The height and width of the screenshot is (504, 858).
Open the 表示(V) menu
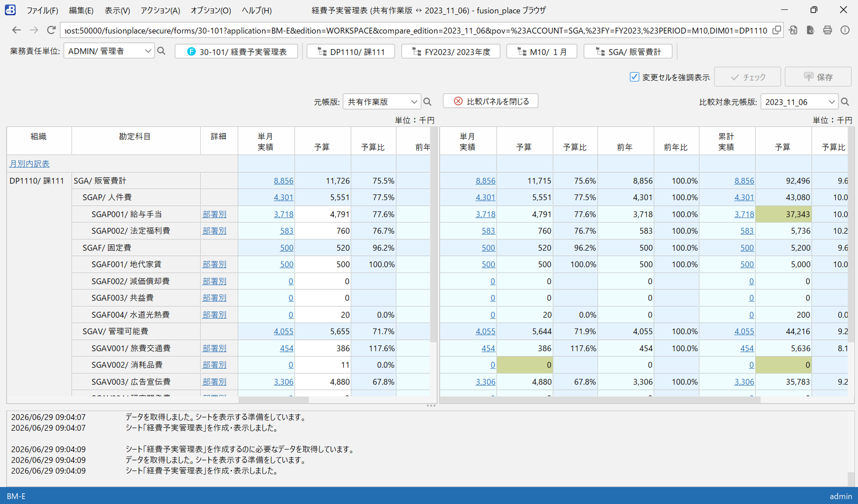[x=117, y=10]
